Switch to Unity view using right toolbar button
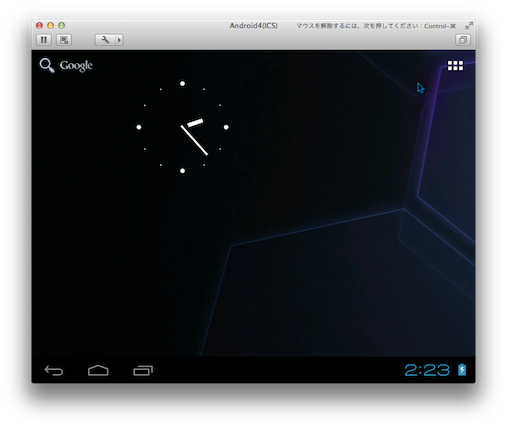The image size is (507, 427). [463, 40]
